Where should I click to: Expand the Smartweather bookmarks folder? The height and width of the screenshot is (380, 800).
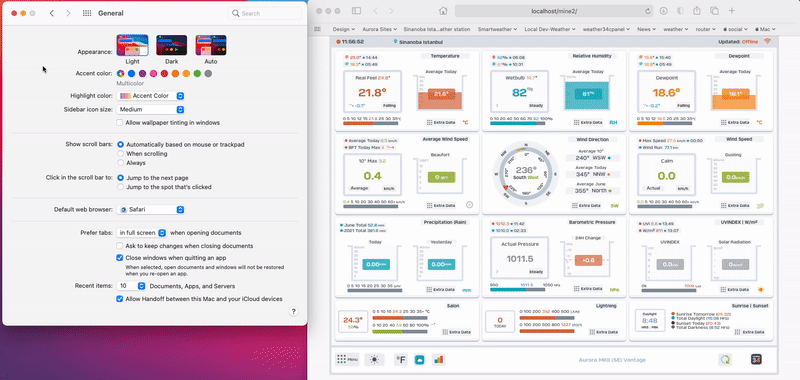point(497,29)
